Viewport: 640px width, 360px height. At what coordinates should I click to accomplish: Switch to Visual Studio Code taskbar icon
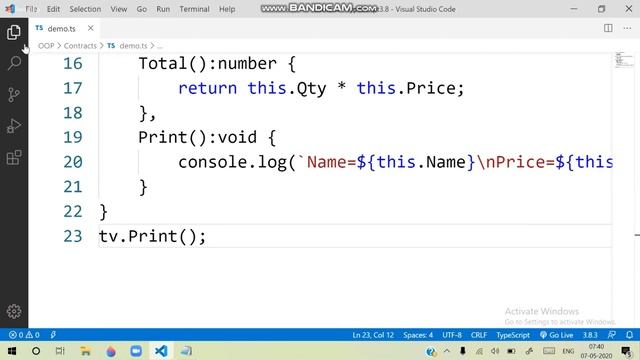pos(161,351)
